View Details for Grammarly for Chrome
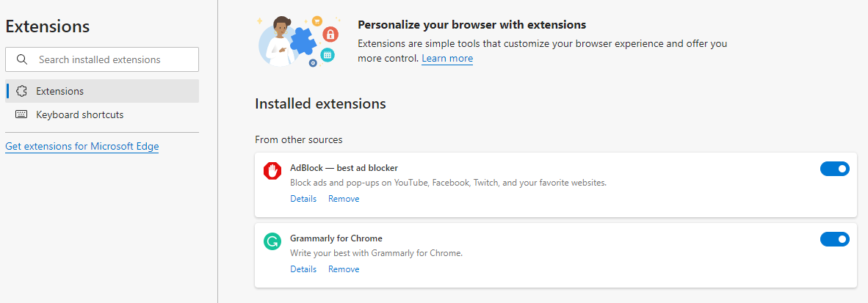Viewport: 868px width, 303px height. (x=303, y=269)
